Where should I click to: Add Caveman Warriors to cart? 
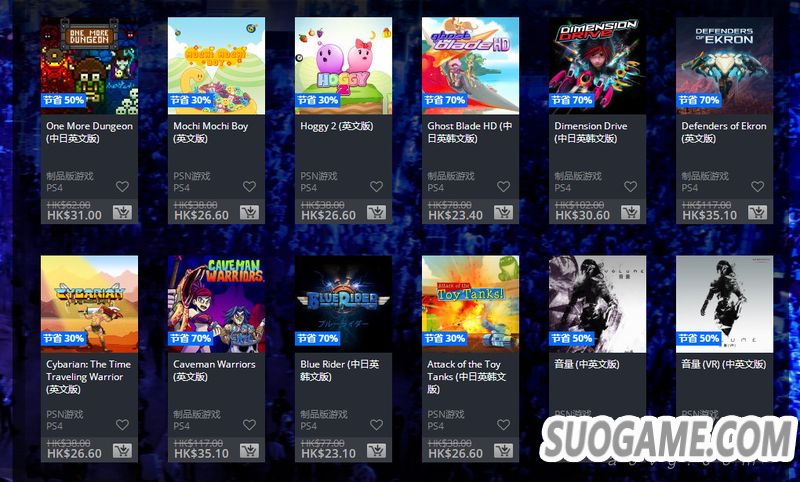click(249, 450)
